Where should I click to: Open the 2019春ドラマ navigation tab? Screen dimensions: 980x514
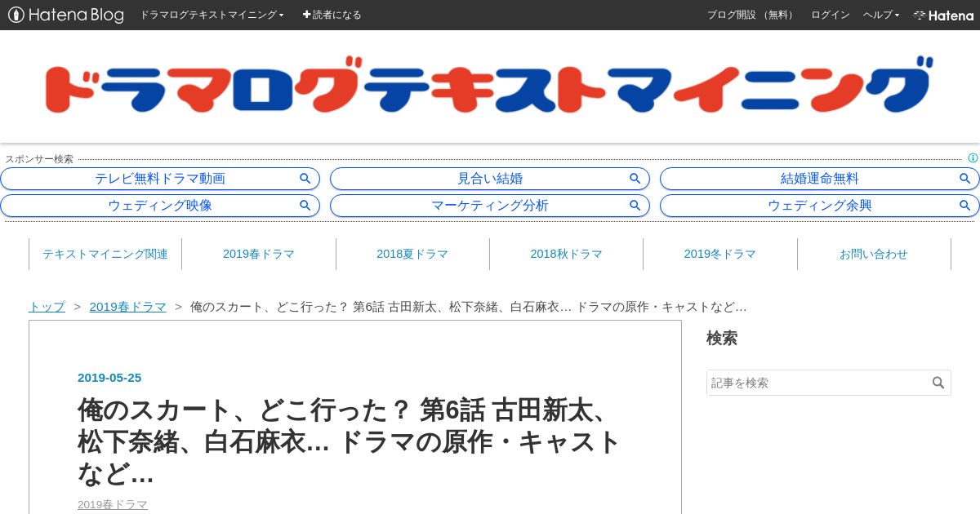point(259,254)
